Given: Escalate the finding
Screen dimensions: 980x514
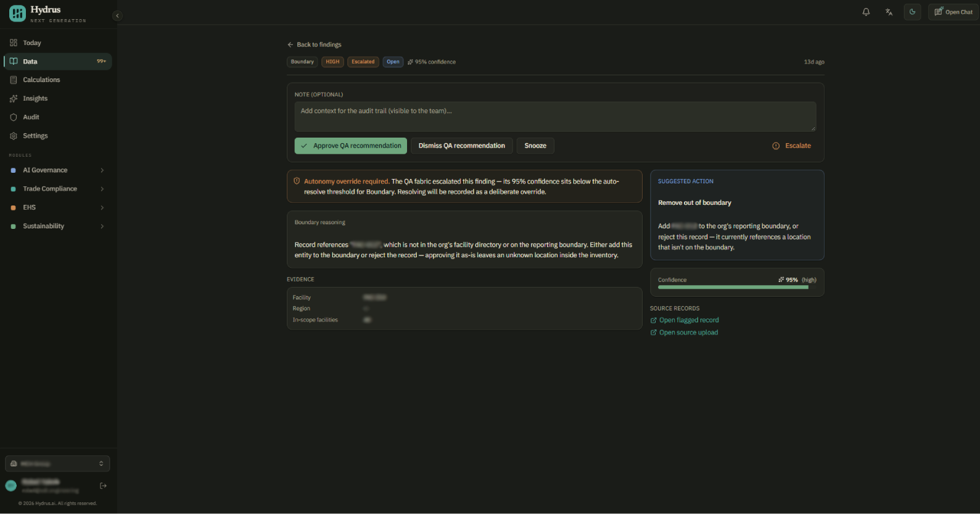Looking at the screenshot, I should [x=791, y=146].
